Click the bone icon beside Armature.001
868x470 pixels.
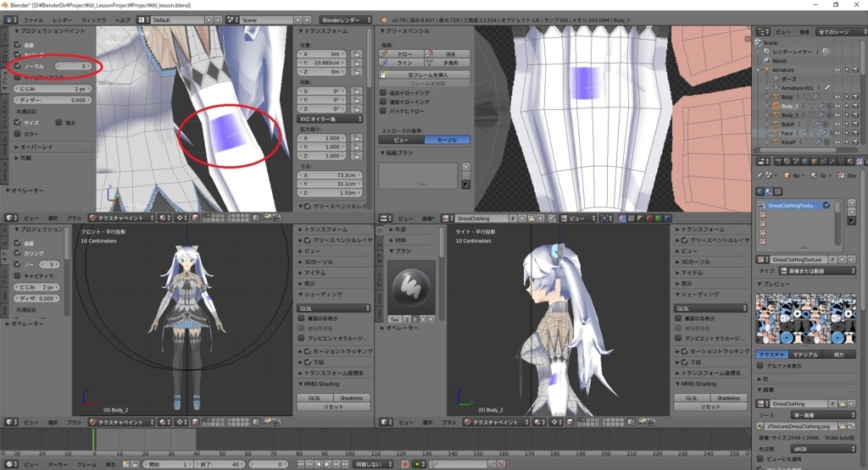[827, 88]
